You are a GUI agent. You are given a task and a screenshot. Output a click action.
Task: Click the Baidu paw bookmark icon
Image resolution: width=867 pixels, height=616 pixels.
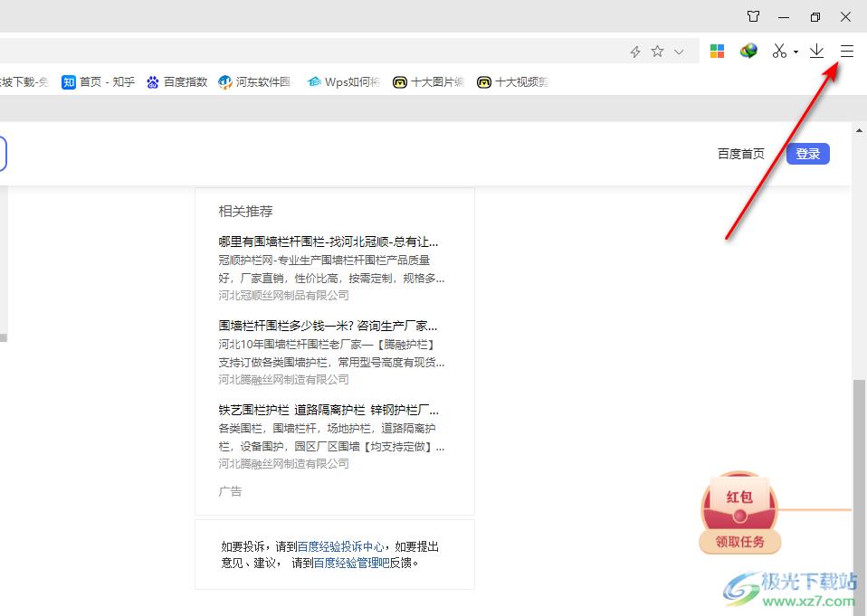coord(153,82)
